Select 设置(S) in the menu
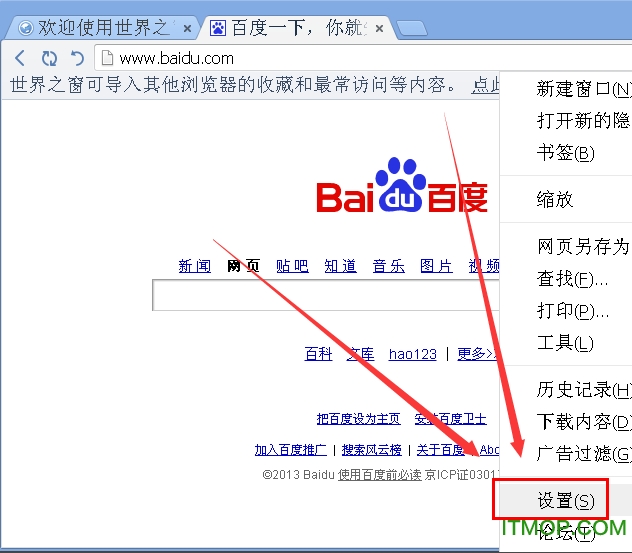The width and height of the screenshot is (632, 553). coord(565,500)
